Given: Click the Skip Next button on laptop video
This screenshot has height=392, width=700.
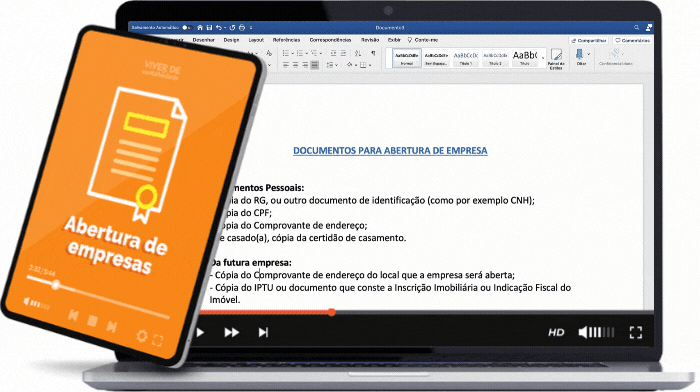Looking at the screenshot, I should (x=263, y=332).
